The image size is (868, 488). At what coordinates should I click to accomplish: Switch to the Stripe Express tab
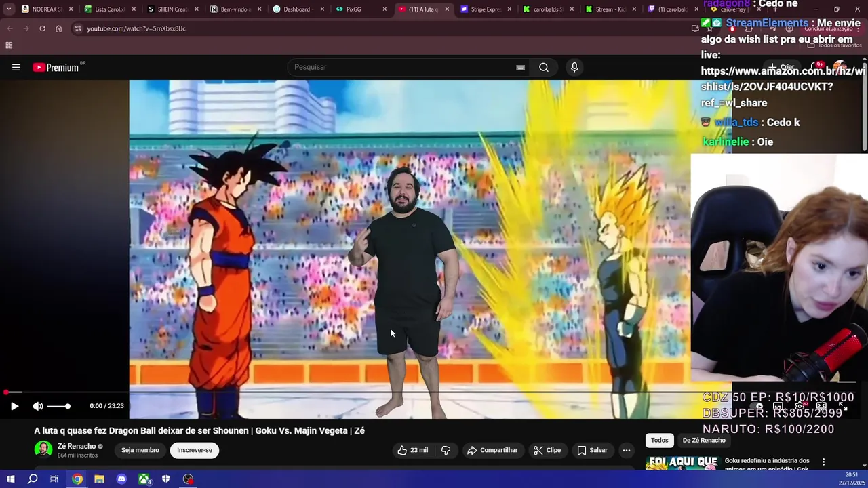point(486,9)
